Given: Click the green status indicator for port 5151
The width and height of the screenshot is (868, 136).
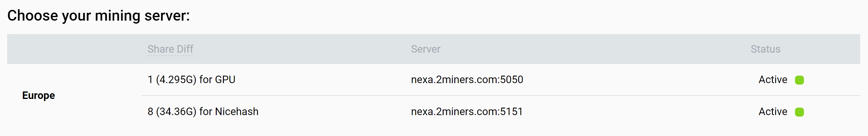Looking at the screenshot, I should pyautogui.click(x=799, y=112).
